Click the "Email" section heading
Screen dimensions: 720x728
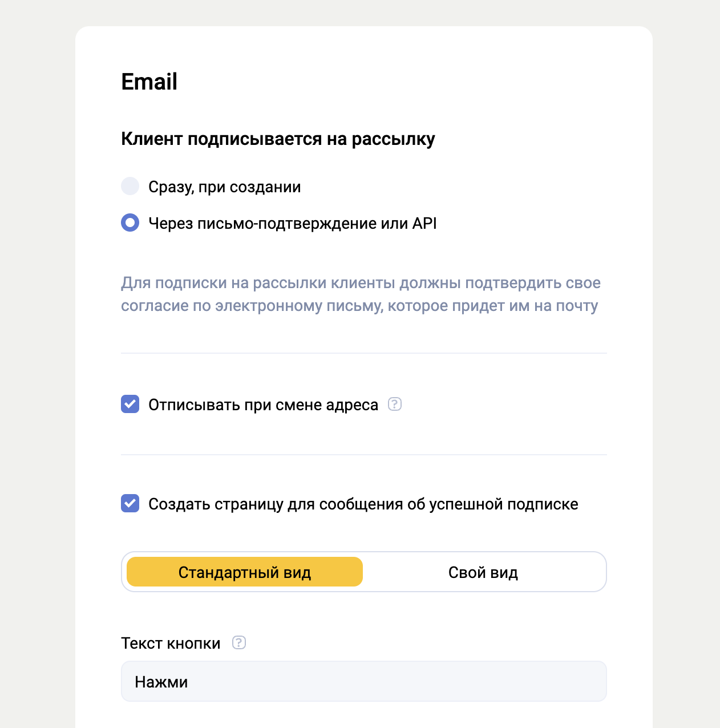pos(149,82)
